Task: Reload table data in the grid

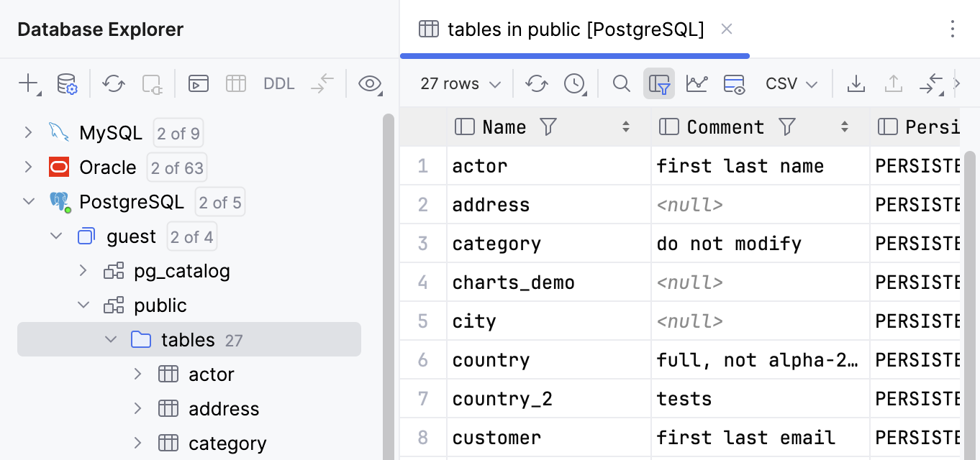Action: [536, 83]
